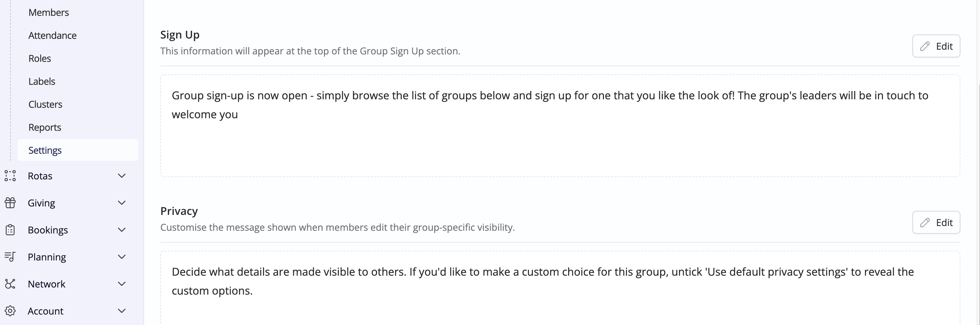Click the Sign Up message text box
Image resolution: width=980 pixels, height=325 pixels.
560,125
